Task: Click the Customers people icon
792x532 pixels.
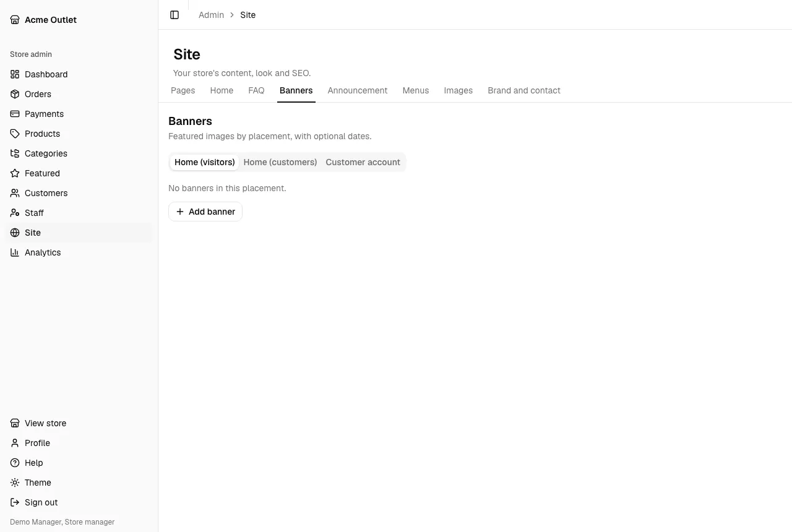Action: [15, 193]
